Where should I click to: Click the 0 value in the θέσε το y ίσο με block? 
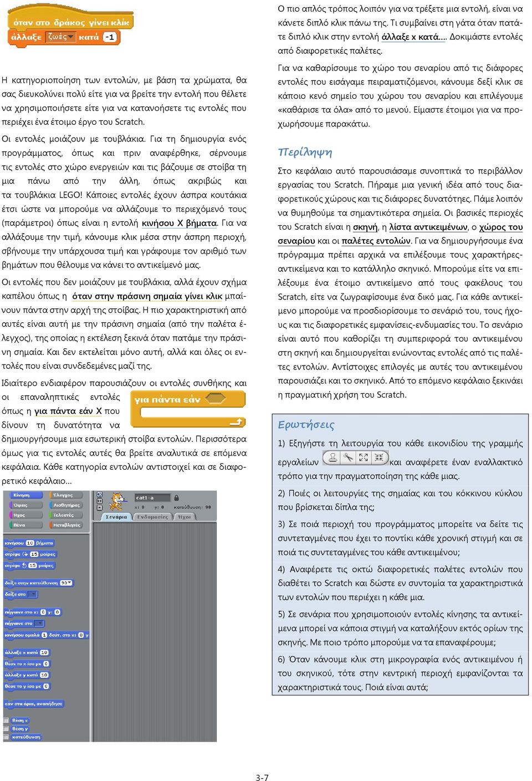[46, 686]
